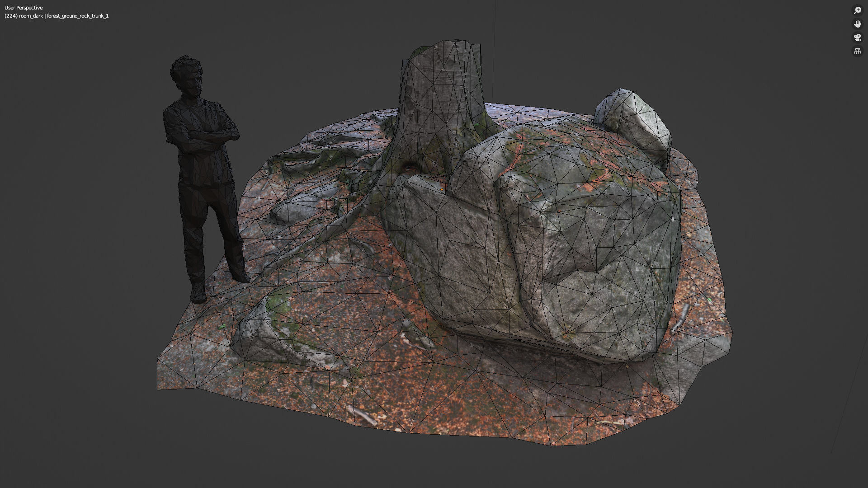The width and height of the screenshot is (868, 488).
Task: Click the 'forest_ground_rock_trunk_1' object name text
Action: tap(78, 16)
